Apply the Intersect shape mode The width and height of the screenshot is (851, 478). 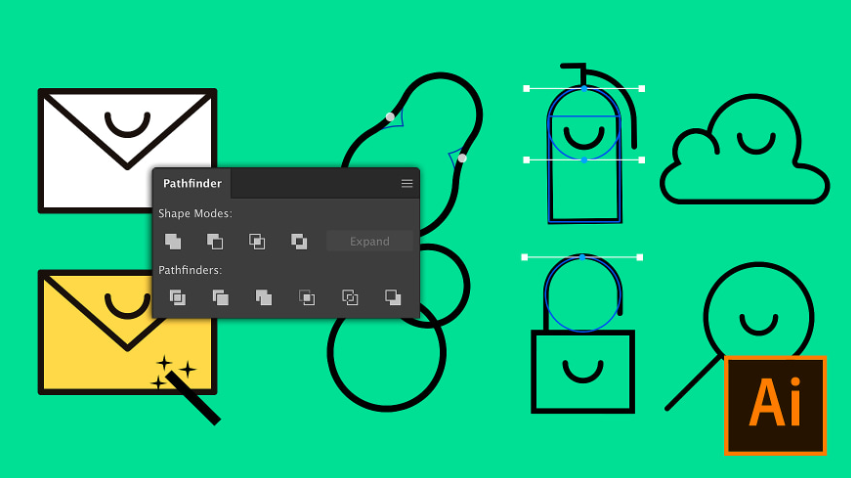point(257,241)
